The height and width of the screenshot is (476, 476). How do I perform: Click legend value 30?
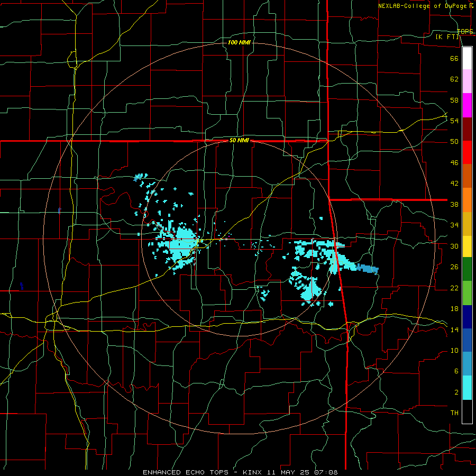coord(454,246)
